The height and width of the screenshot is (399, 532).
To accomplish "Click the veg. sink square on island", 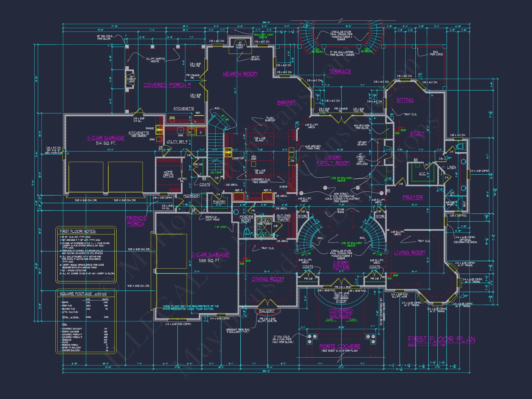I will pos(253,164).
